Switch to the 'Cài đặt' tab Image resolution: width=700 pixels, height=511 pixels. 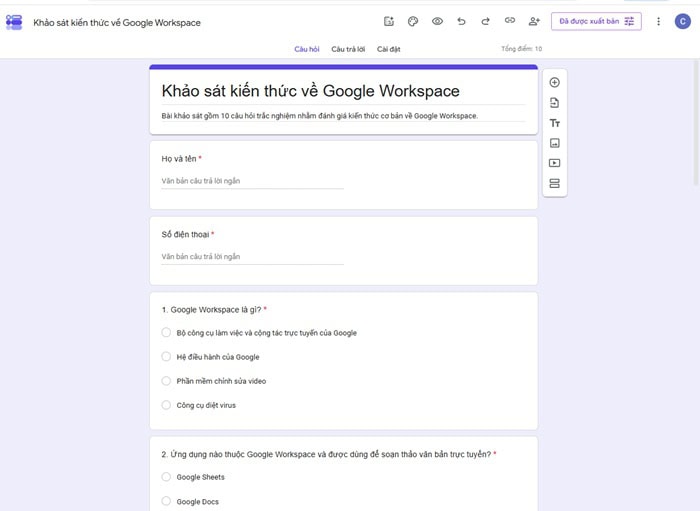click(388, 49)
